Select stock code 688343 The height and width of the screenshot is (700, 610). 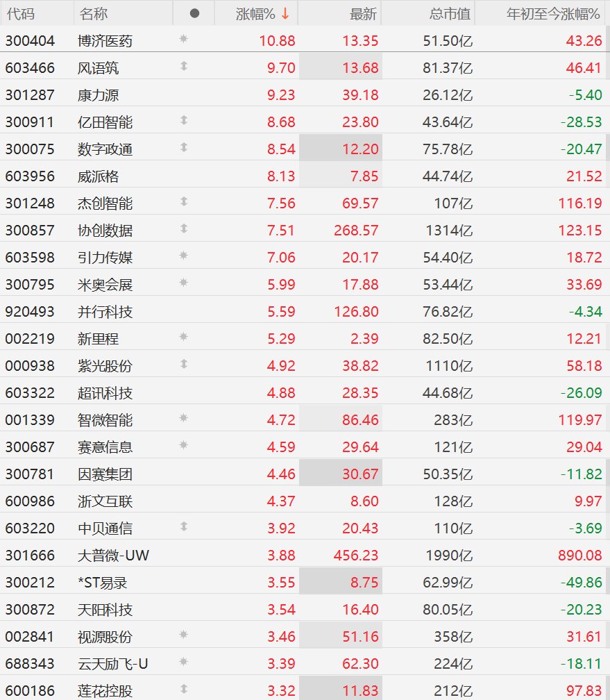coord(29,664)
